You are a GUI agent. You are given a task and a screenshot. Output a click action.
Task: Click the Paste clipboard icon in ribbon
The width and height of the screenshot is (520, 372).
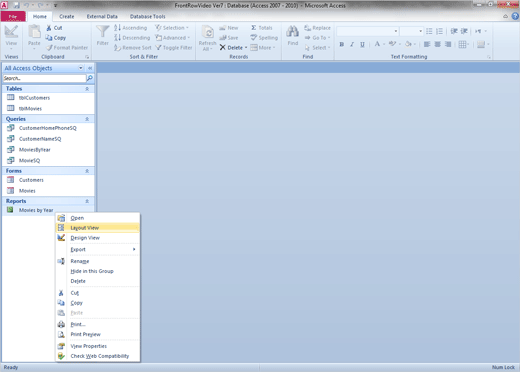(x=34, y=32)
